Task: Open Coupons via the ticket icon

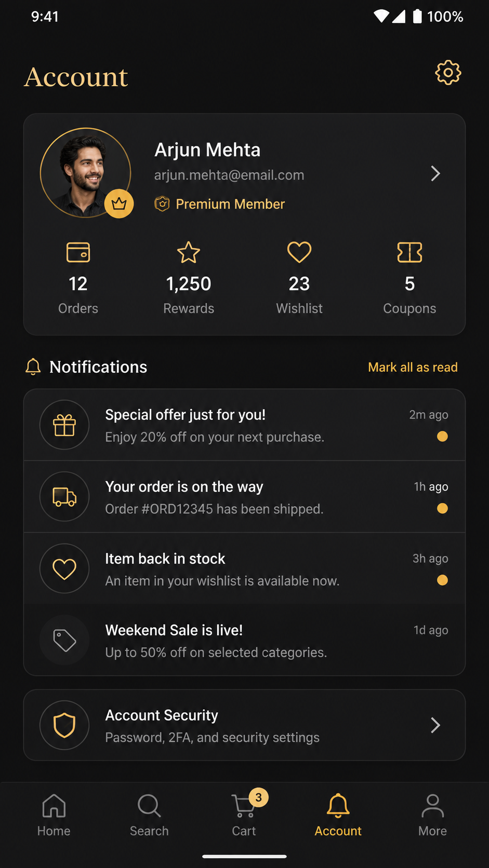Action: click(x=409, y=252)
